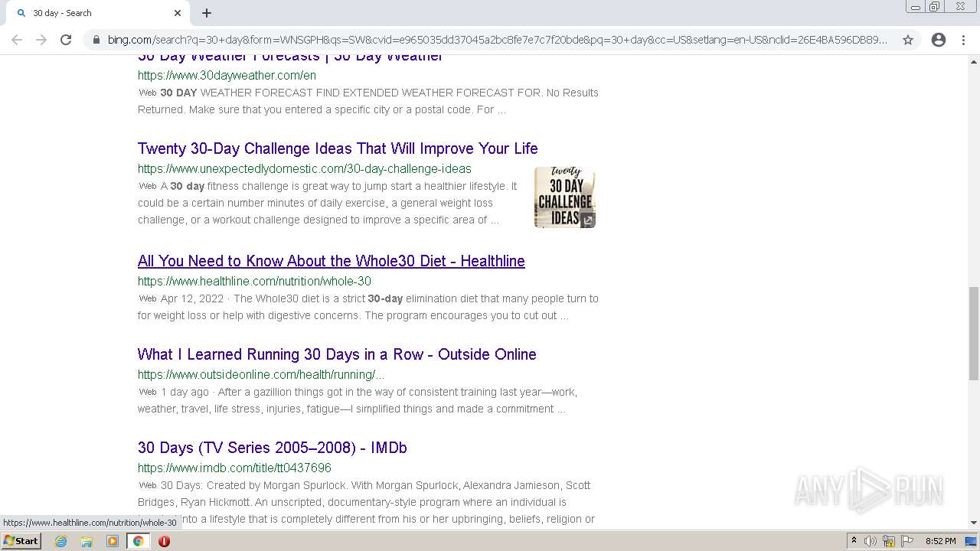This screenshot has height=551, width=980.
Task: Open 'What I Learned Running 30 Days' result
Action: 337,354
